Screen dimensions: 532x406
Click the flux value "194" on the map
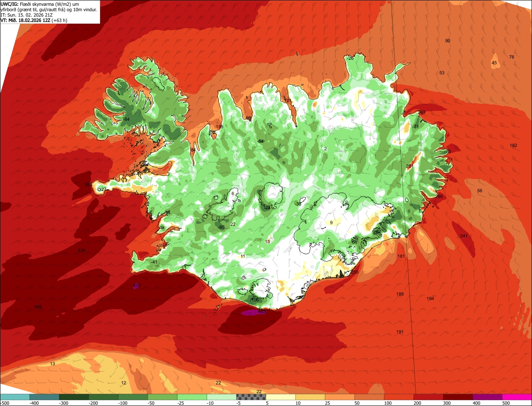click(x=430, y=298)
